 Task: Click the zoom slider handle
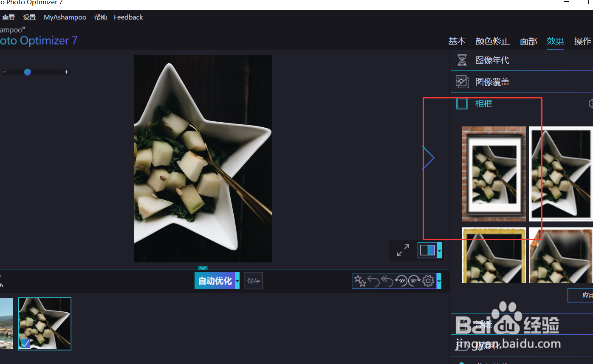pos(28,72)
